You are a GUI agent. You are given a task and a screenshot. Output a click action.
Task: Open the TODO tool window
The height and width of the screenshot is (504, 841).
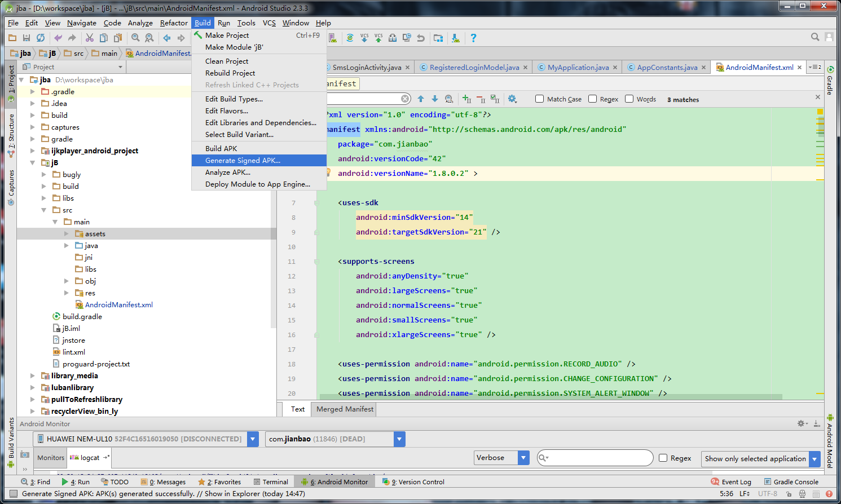115,481
